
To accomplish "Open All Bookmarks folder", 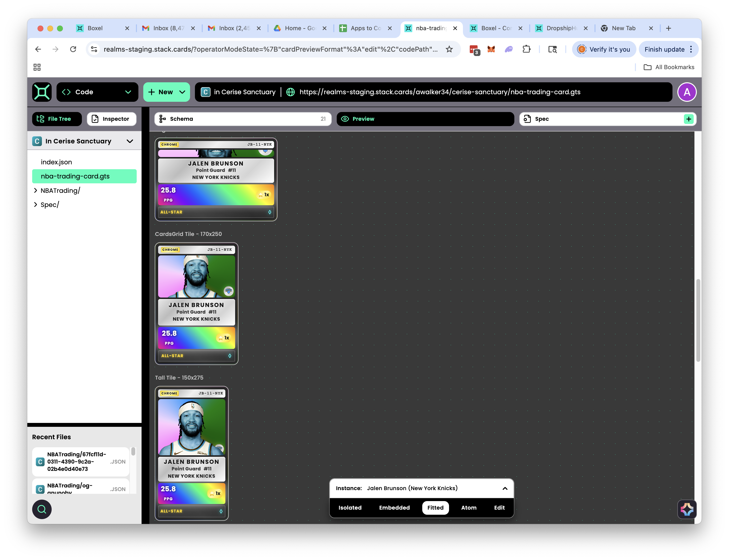I will [669, 67].
